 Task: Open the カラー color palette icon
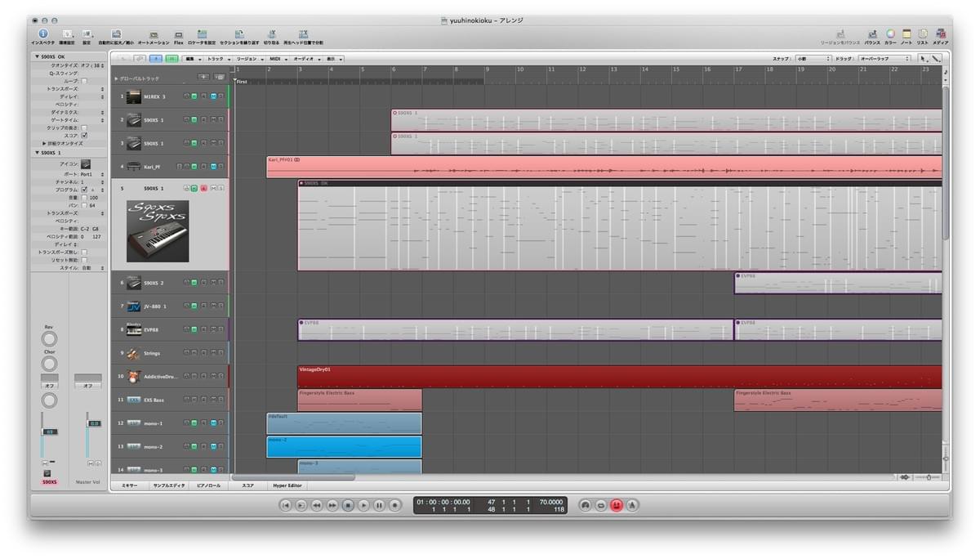click(x=890, y=34)
